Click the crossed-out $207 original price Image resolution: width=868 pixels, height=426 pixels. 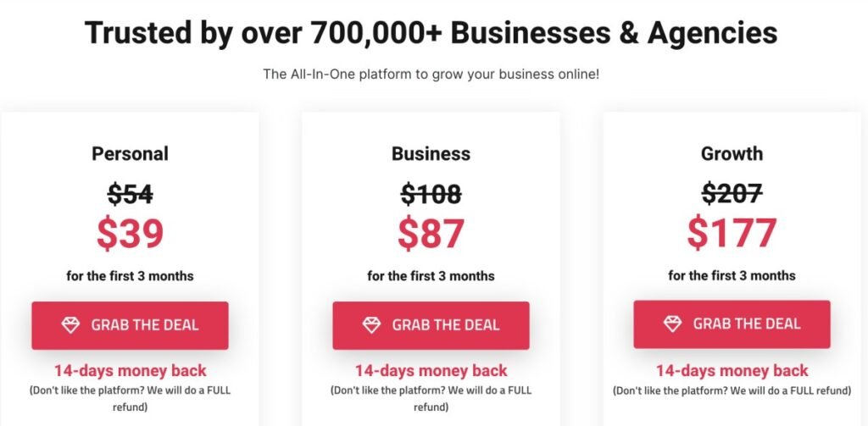[732, 194]
